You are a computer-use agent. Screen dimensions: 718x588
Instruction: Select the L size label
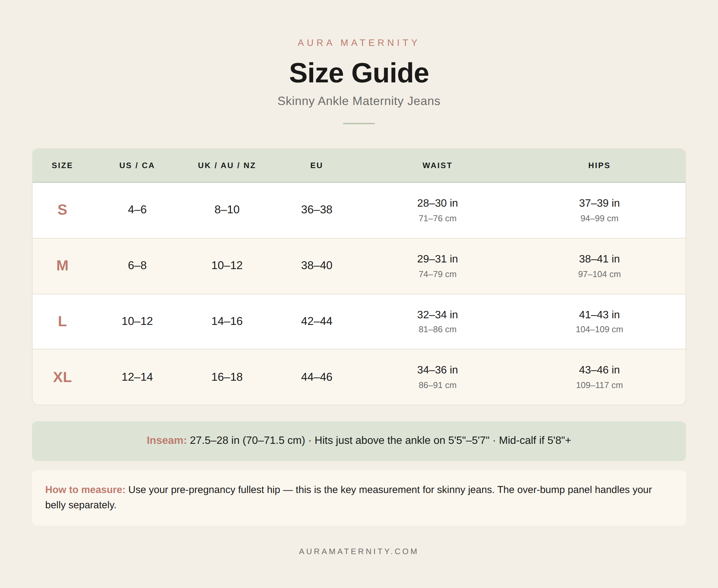pos(62,321)
